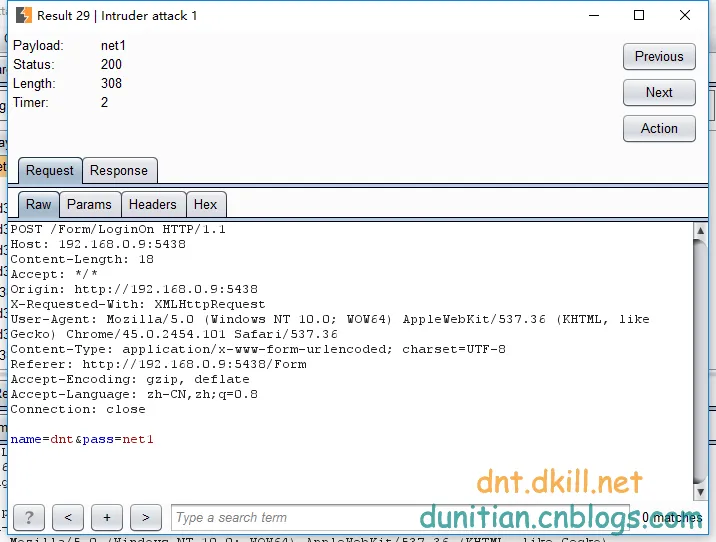Show the Hex view tab

click(206, 205)
